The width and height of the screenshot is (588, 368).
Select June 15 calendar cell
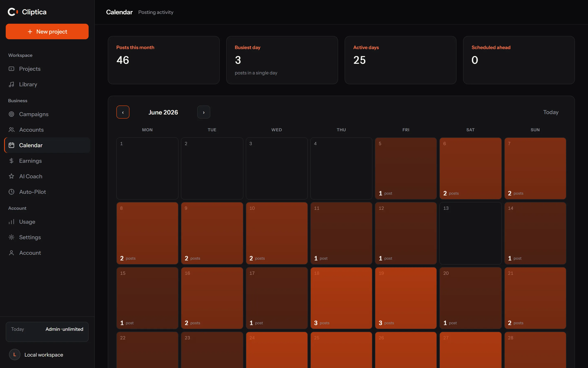[147, 298]
